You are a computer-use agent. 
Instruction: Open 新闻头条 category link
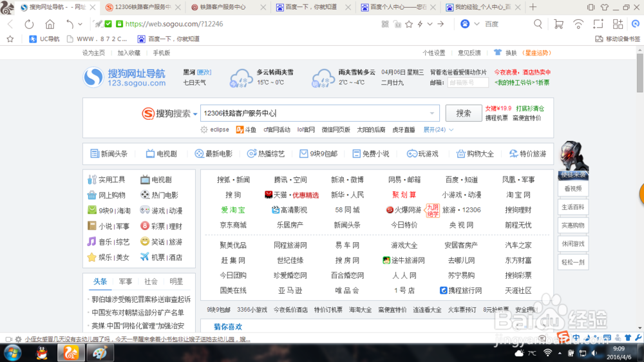click(109, 154)
